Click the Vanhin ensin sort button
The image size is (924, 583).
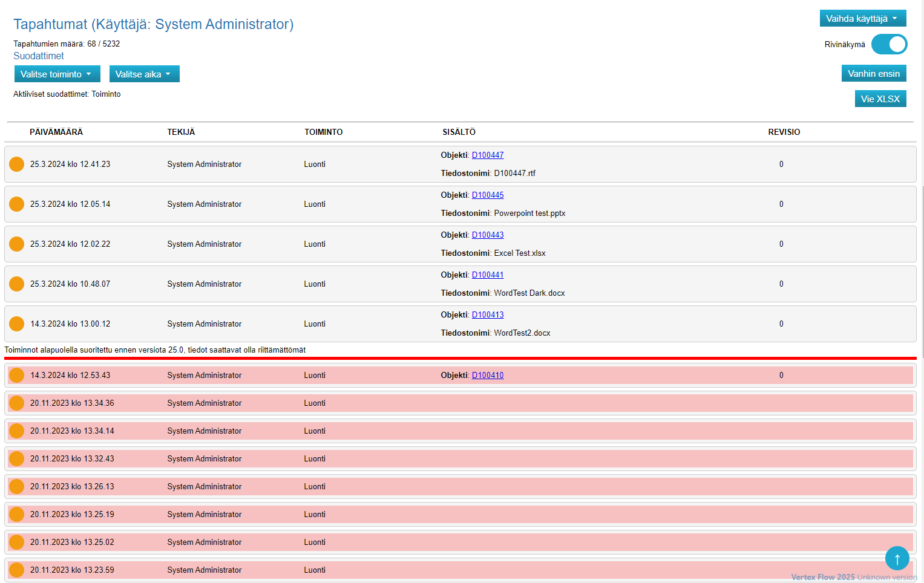[x=873, y=73]
